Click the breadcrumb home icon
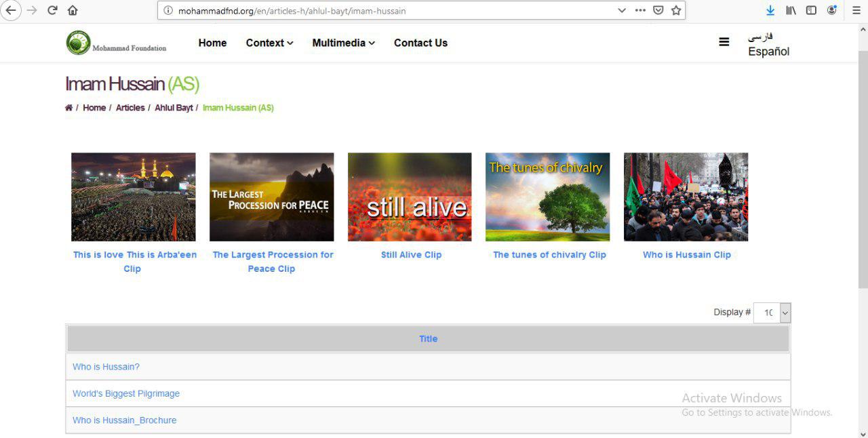Screen dimensions: 868x438 pos(68,108)
